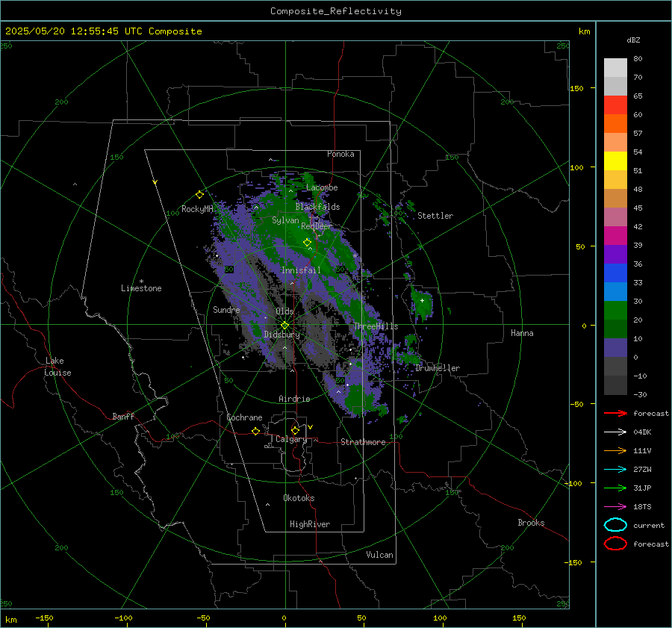Click the Okotoks label
Screen dimensions: 672x628
pyautogui.click(x=299, y=498)
